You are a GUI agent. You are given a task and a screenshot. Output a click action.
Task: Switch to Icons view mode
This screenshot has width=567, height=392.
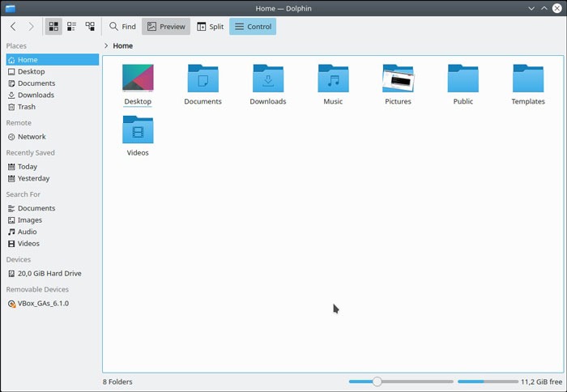click(x=53, y=27)
